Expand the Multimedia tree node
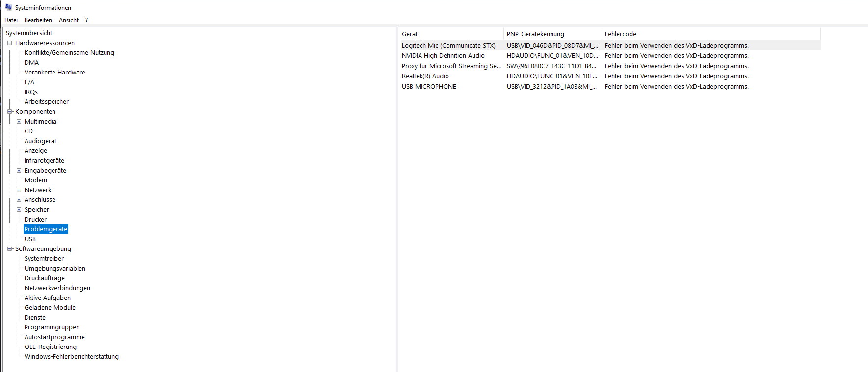Viewport: 868px width, 372px height. coord(19,122)
